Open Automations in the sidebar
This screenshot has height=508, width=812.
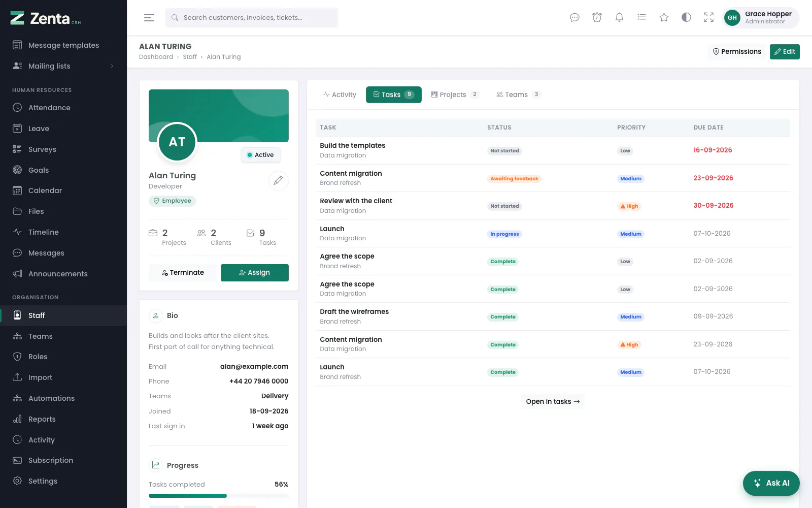pos(63,398)
